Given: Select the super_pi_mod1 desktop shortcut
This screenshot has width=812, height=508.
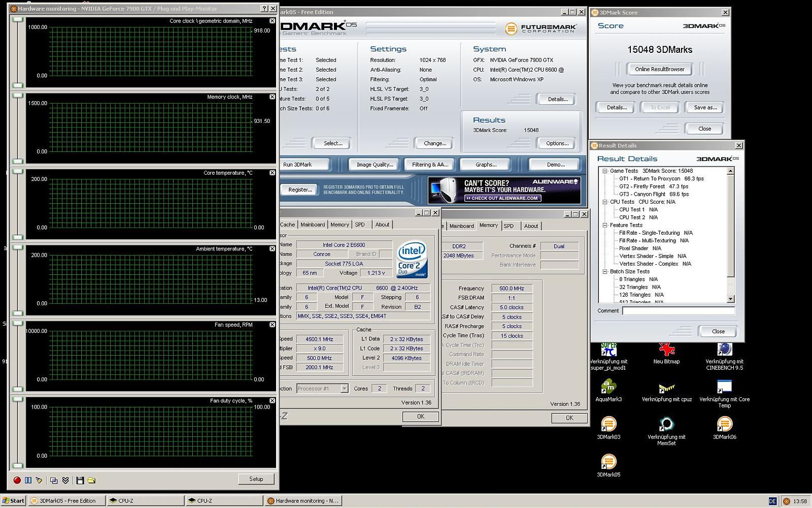Looking at the screenshot, I should pyautogui.click(x=608, y=357).
